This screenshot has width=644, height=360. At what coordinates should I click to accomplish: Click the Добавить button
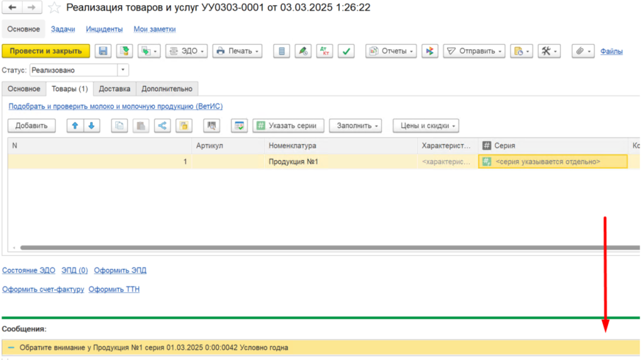31,126
